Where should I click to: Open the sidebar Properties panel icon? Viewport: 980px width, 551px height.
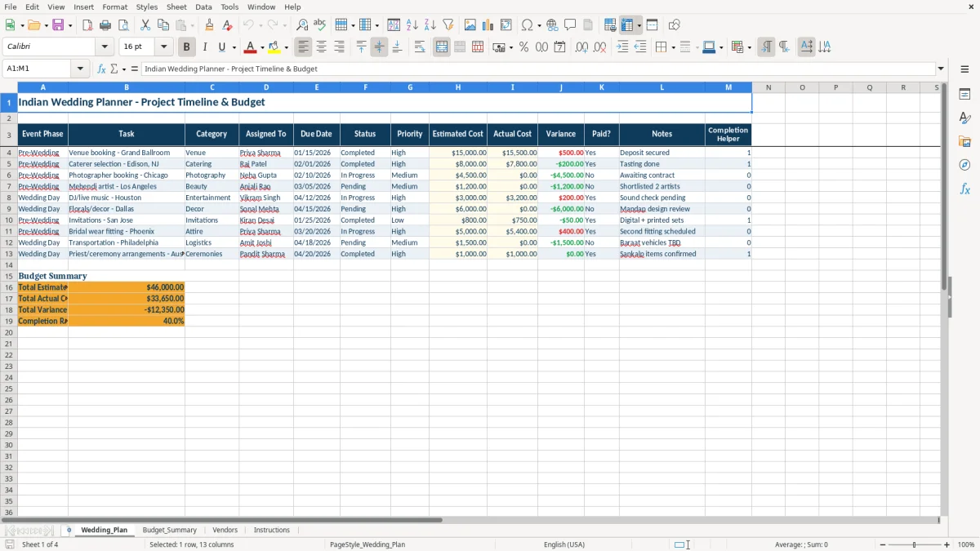(x=964, y=94)
